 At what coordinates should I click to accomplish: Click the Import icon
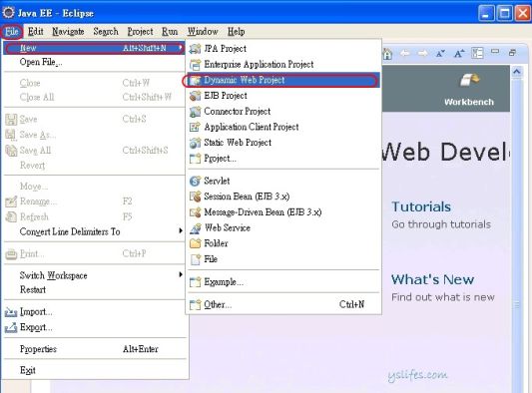(x=11, y=312)
